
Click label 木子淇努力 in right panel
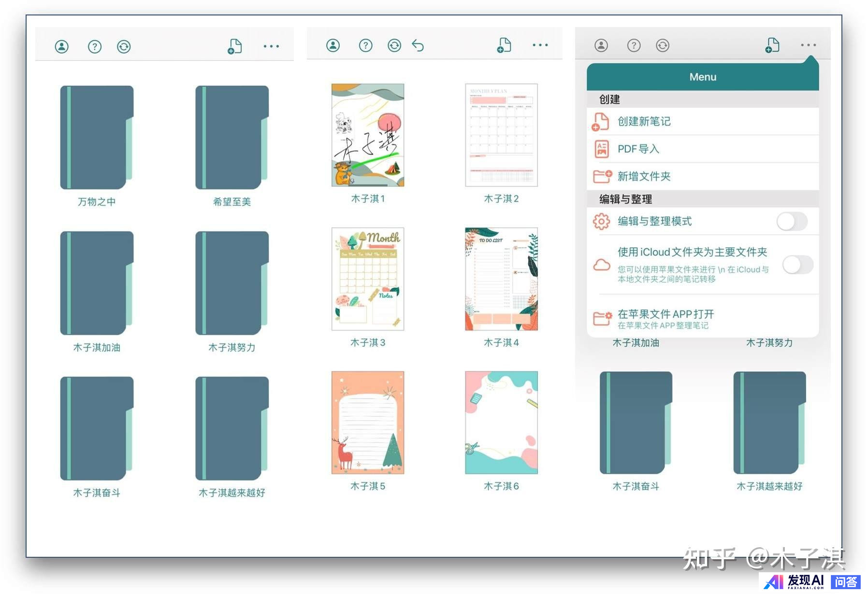(770, 343)
